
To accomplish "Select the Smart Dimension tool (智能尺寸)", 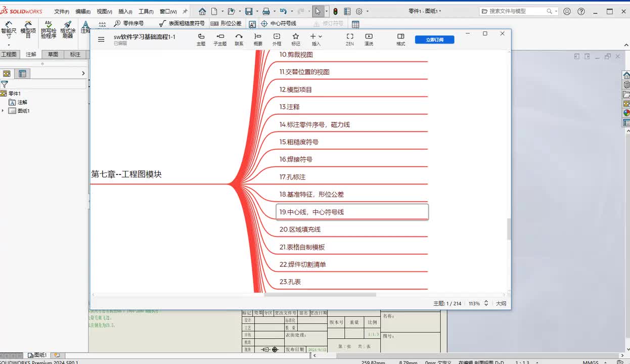I will pos(9,30).
